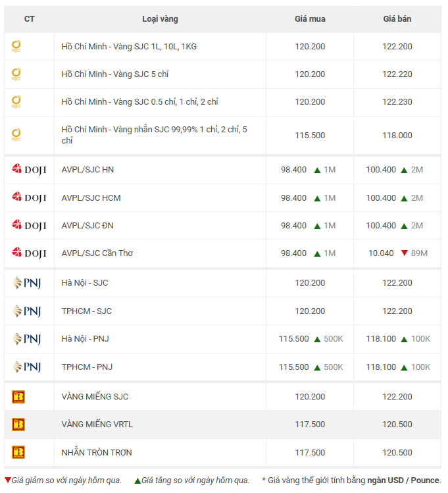Click sell price 118.100 for Hà Nội - PNJ
This screenshot has height=493, width=448.
[x=381, y=339]
